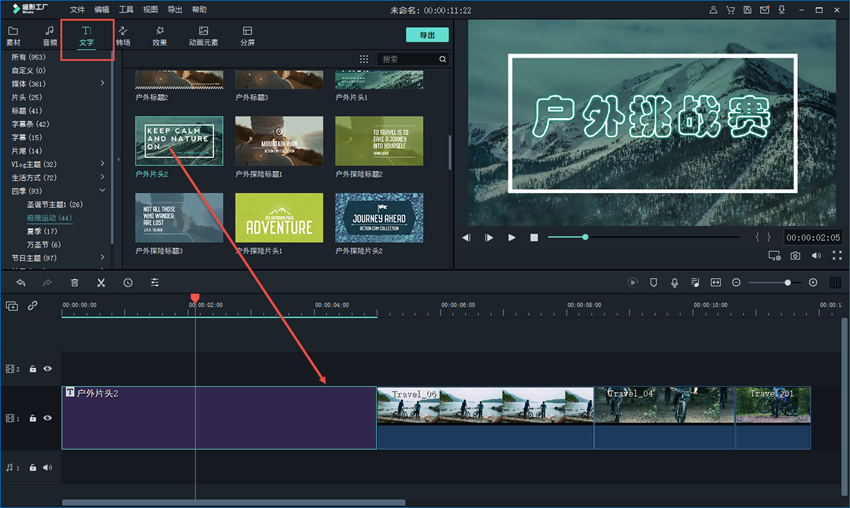The width and height of the screenshot is (850, 508).
Task: Add a new track icon
Action: 12,306
